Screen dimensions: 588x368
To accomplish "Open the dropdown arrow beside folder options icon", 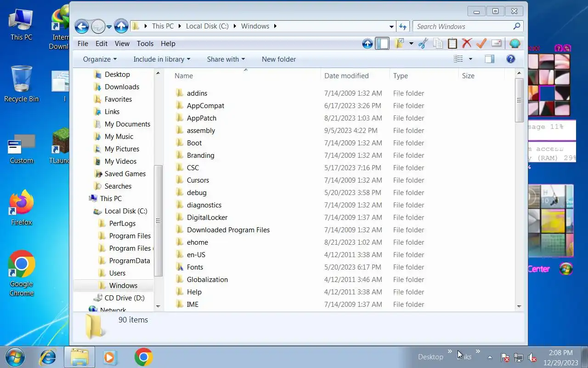I will [x=411, y=44].
